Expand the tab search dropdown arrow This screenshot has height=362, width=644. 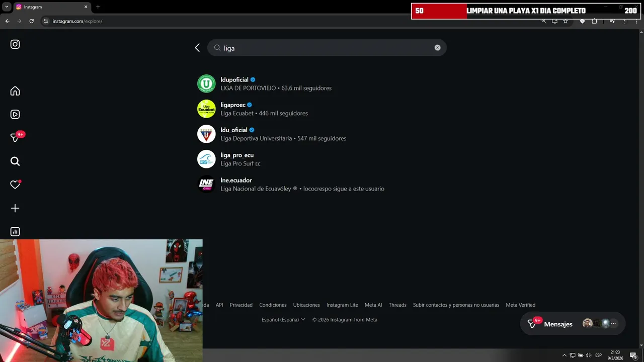pyautogui.click(x=7, y=7)
